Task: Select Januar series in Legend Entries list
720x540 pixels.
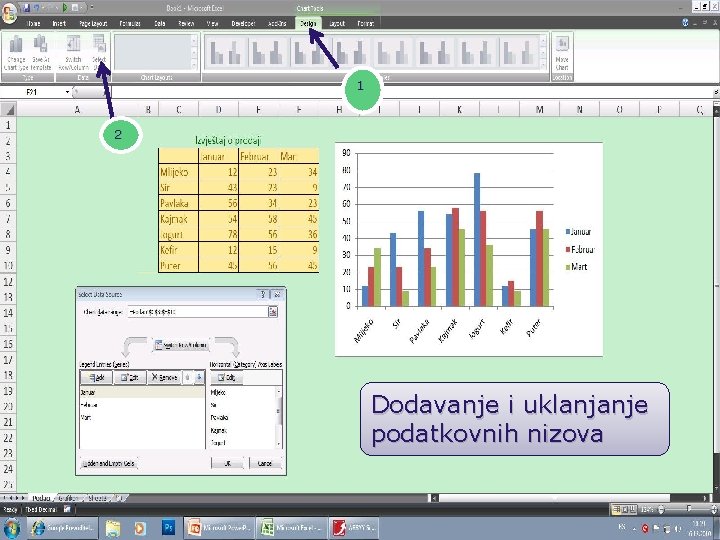Action: click(142, 393)
